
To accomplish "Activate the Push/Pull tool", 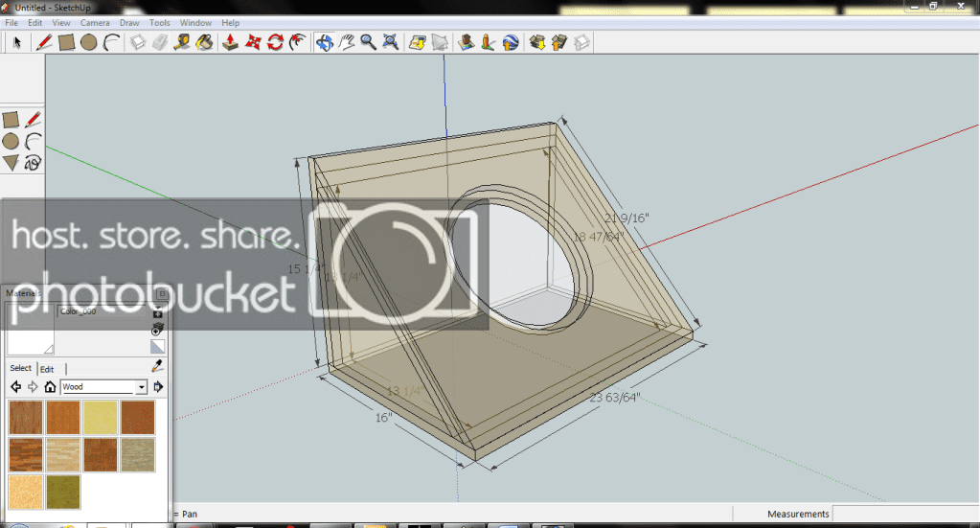I will click(x=230, y=42).
